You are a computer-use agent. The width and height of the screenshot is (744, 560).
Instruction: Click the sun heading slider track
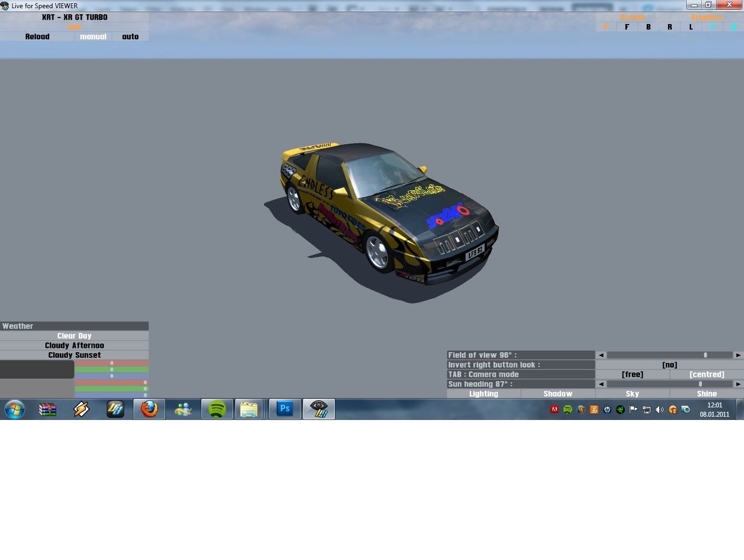point(670,384)
